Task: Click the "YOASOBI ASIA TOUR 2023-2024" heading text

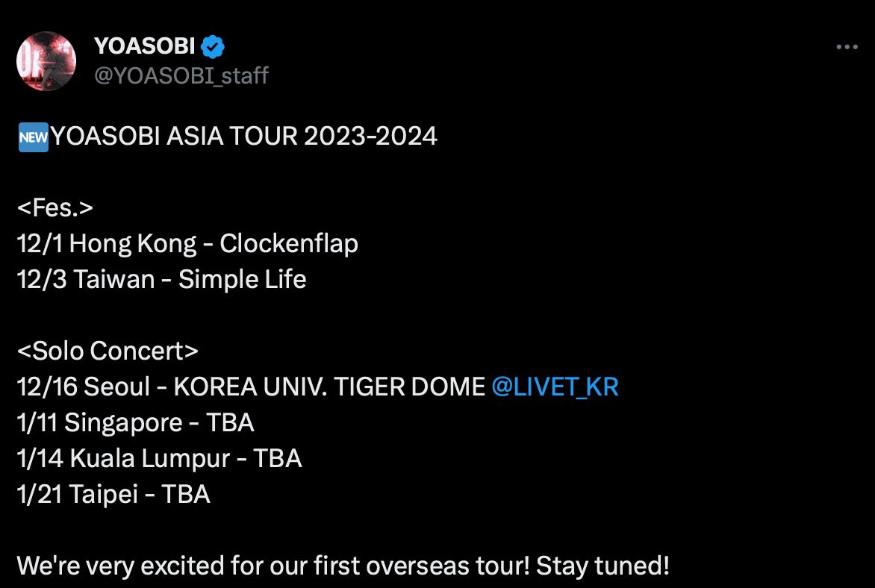Action: 245,137
